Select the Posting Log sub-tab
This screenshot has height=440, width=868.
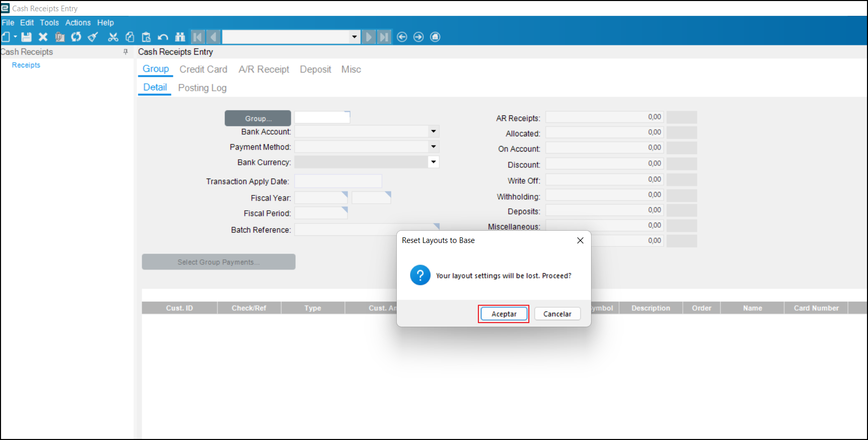coord(202,88)
